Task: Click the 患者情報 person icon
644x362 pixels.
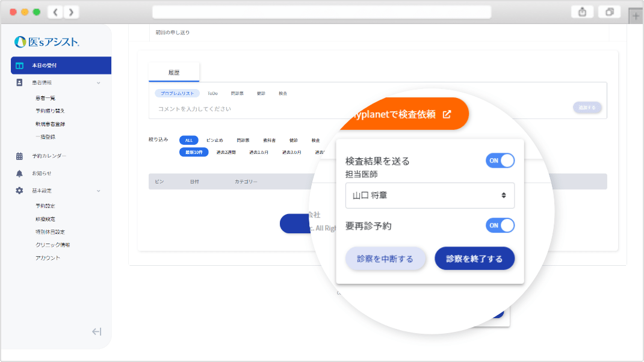Action: pos(19,82)
